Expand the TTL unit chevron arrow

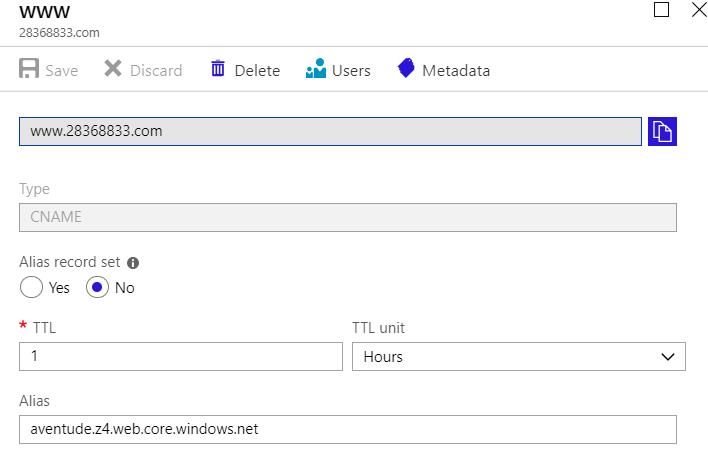tap(668, 356)
